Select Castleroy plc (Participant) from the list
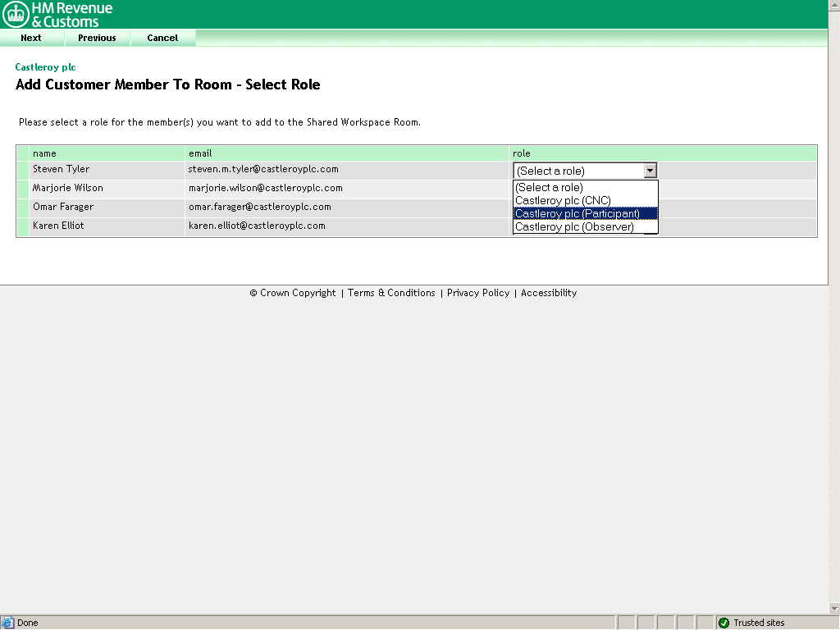Viewport: 840px width, 630px height. coord(577,214)
